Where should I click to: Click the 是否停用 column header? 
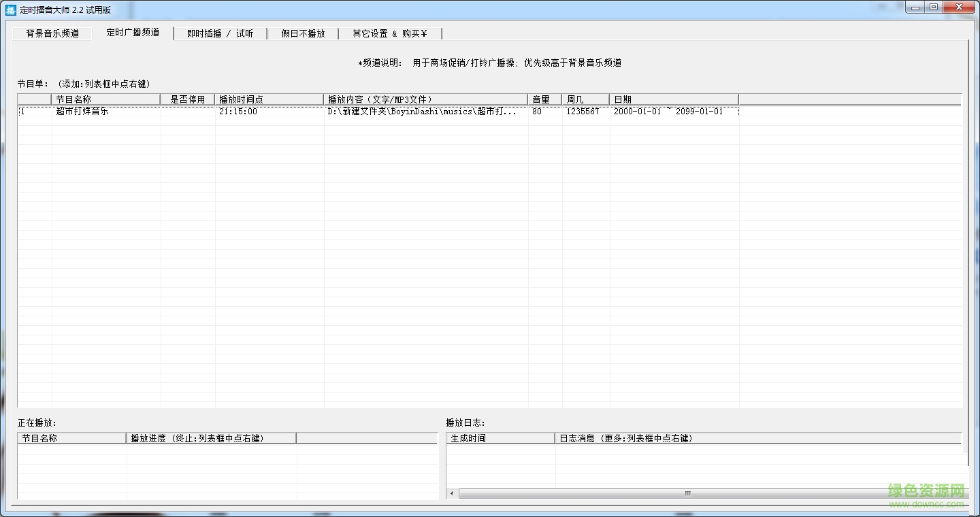point(187,99)
